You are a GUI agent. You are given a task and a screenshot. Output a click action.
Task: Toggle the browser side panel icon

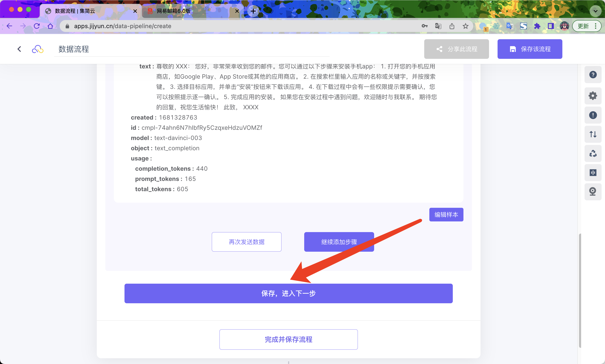pyautogui.click(x=551, y=26)
